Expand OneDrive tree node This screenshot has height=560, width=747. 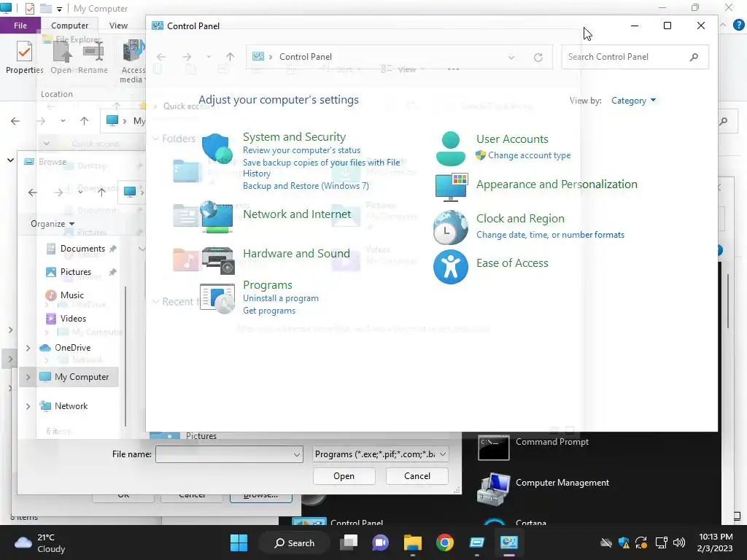pos(28,348)
